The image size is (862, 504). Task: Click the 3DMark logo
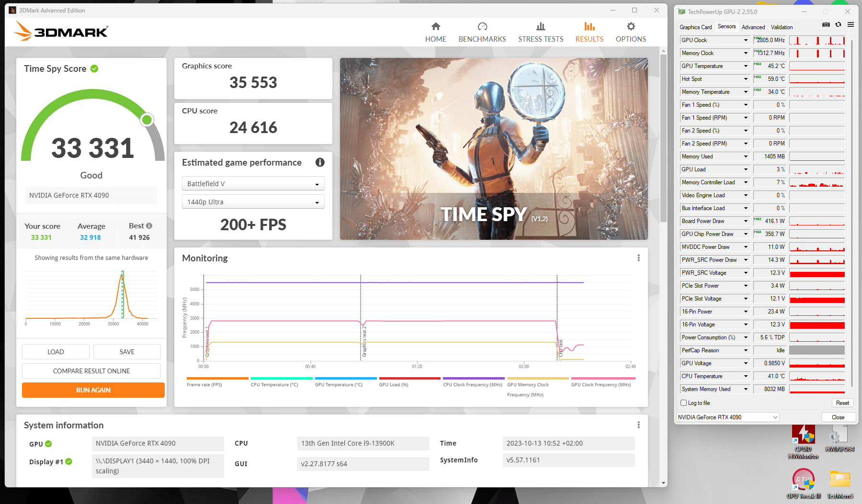(61, 31)
